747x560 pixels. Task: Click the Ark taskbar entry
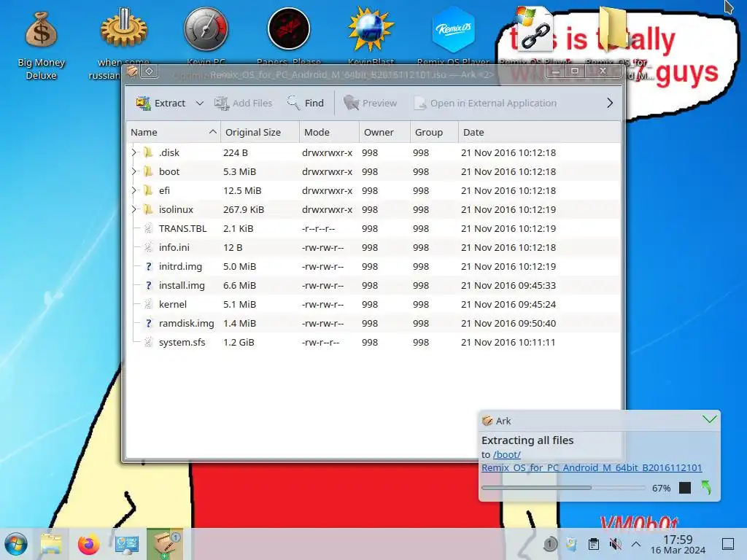(x=165, y=544)
